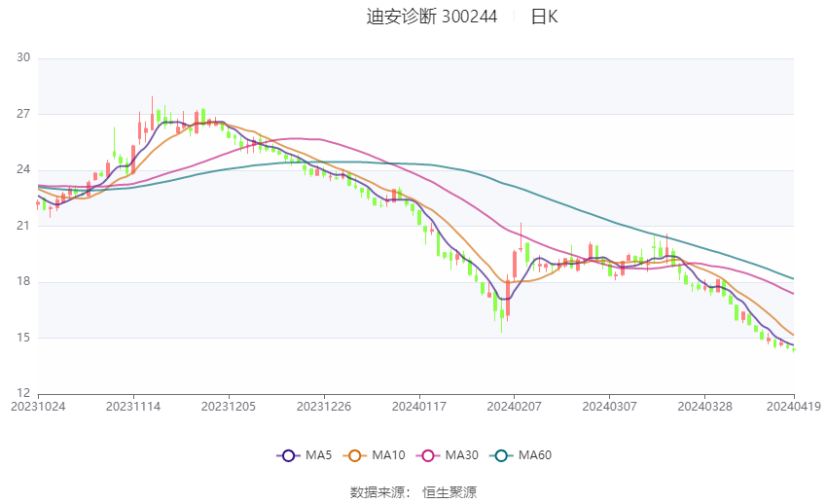Toggle MA60 series using legend text label
This screenshot has height=504, width=827.
[x=534, y=455]
